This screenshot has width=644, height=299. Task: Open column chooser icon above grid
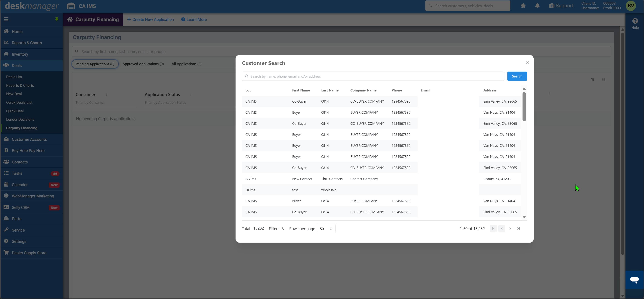604,80
